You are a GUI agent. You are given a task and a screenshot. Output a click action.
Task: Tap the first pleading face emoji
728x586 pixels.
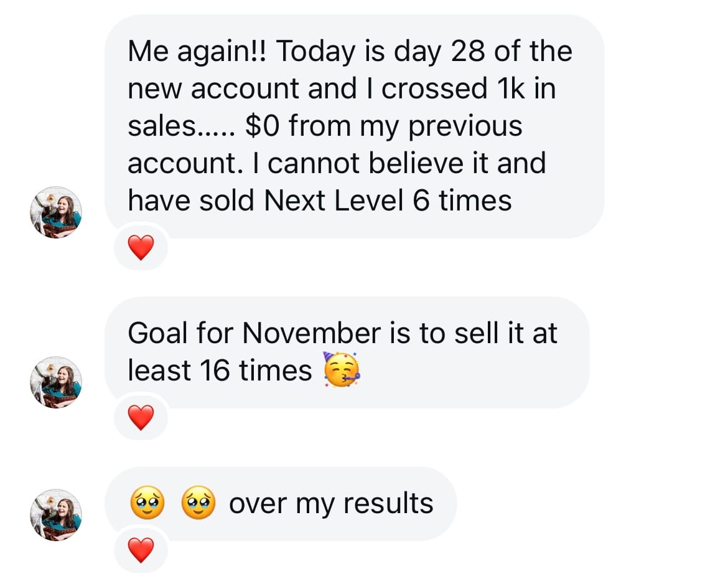click(x=147, y=503)
